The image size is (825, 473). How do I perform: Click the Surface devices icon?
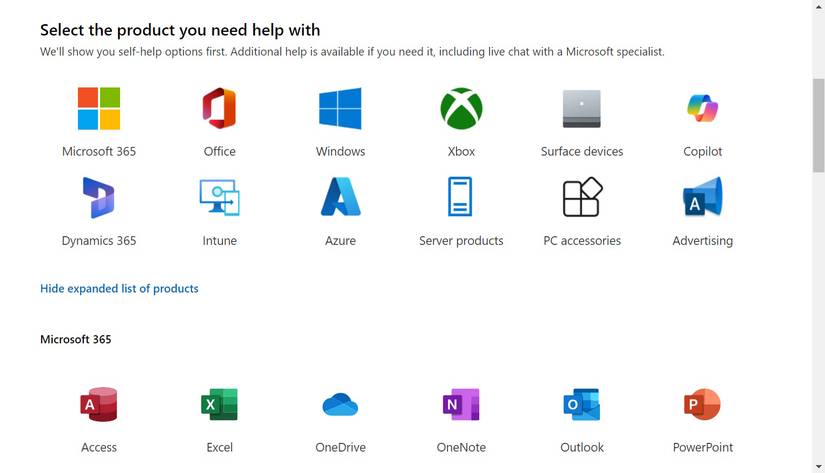(x=582, y=108)
